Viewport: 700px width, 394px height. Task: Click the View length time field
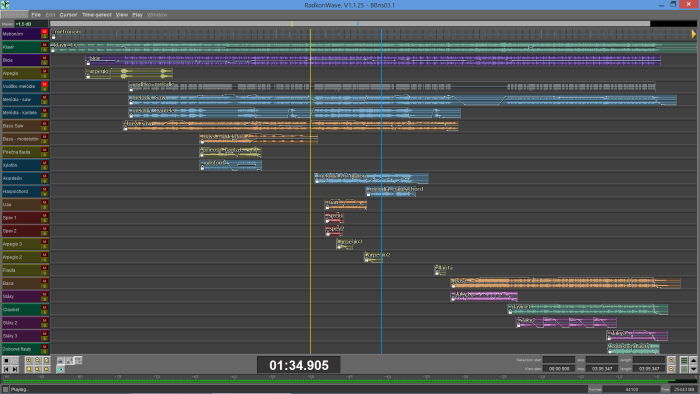(649, 369)
